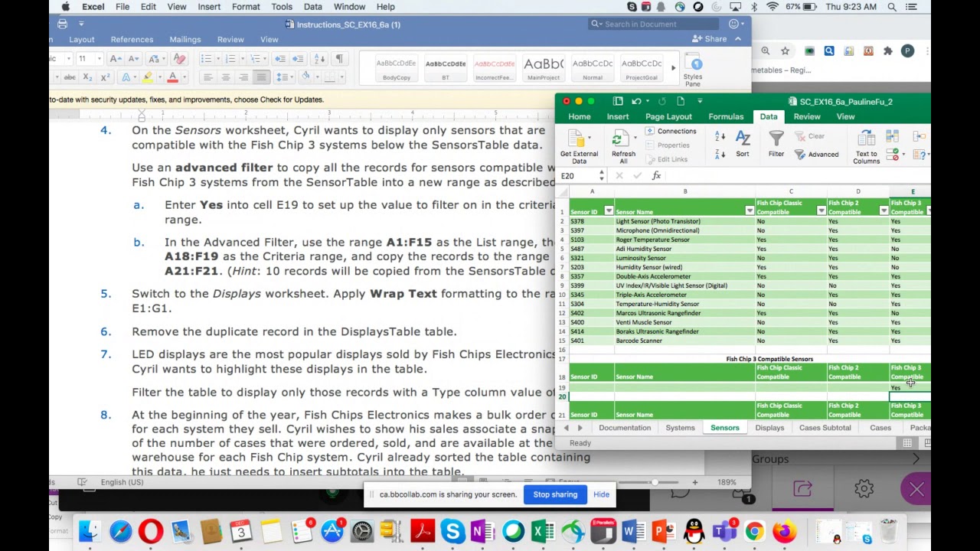Open the Sensor Name column filter dropdown
This screenshot has height=551, width=980.
click(750, 210)
